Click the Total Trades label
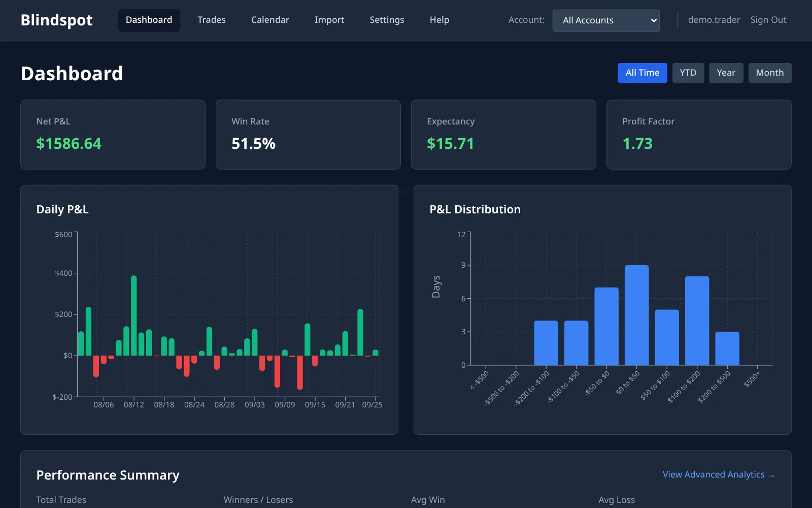The height and width of the screenshot is (508, 812). (x=61, y=500)
